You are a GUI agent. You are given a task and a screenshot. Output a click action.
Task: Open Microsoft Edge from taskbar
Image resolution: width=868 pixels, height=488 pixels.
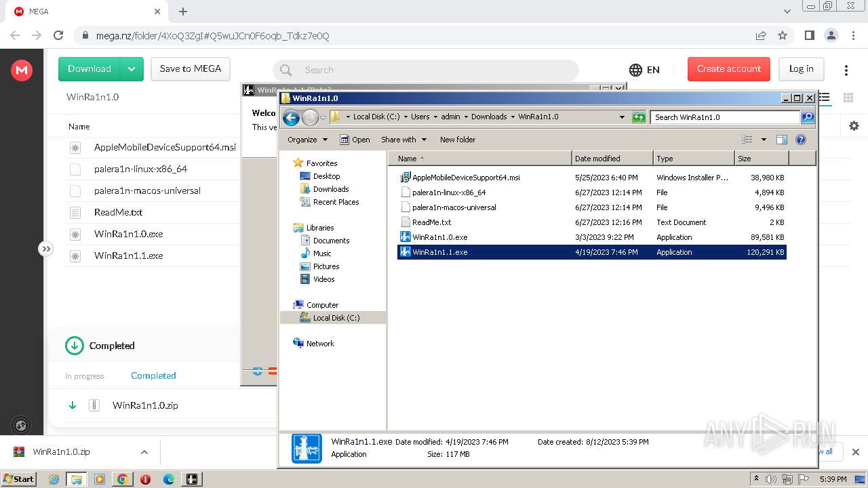click(x=168, y=479)
